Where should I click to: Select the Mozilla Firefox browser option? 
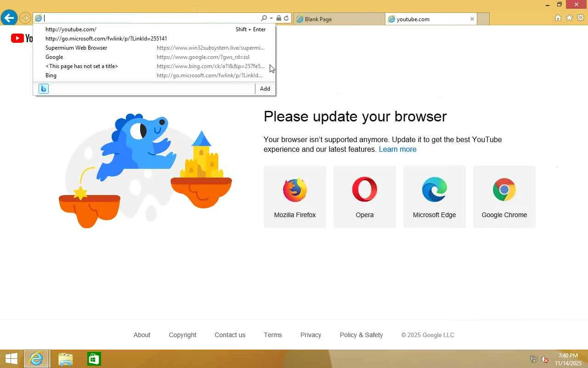(x=295, y=197)
